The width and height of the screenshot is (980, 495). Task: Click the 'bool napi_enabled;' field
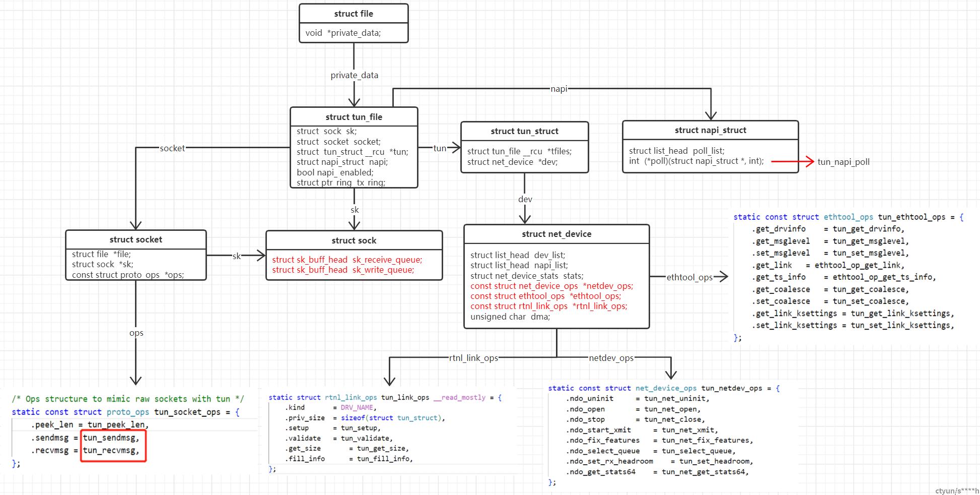tap(335, 172)
